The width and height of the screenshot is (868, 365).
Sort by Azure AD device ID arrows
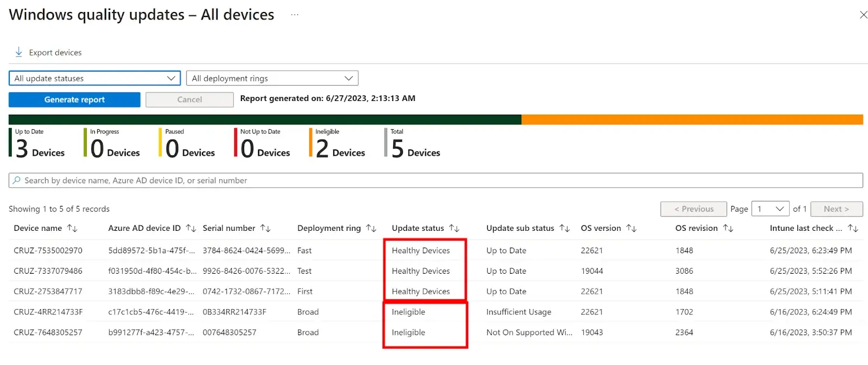pyautogui.click(x=191, y=228)
